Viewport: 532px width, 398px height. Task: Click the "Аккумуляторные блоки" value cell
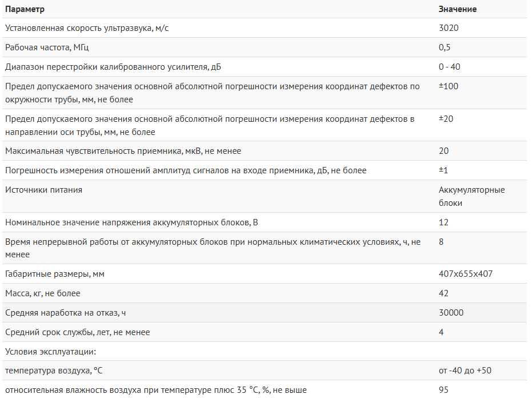pyautogui.click(x=471, y=196)
